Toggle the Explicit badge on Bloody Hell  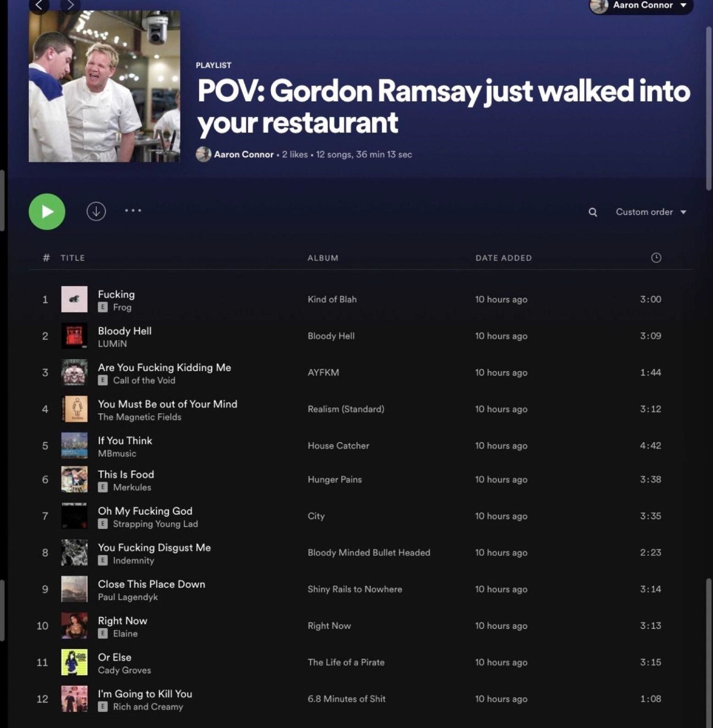tap(103, 344)
